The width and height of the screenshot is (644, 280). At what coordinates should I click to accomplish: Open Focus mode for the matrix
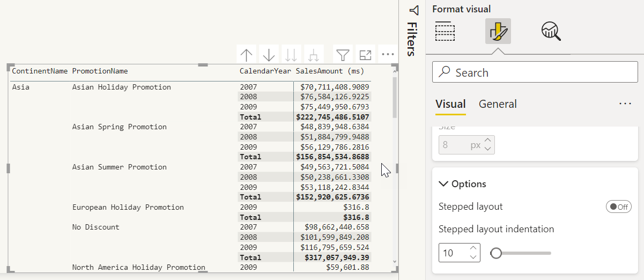[365, 55]
